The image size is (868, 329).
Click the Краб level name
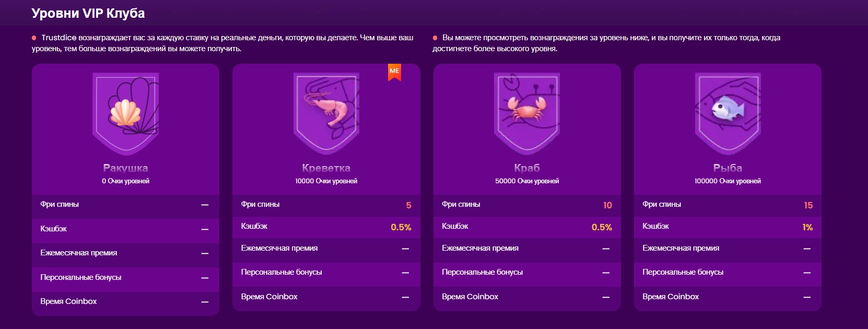click(x=527, y=168)
